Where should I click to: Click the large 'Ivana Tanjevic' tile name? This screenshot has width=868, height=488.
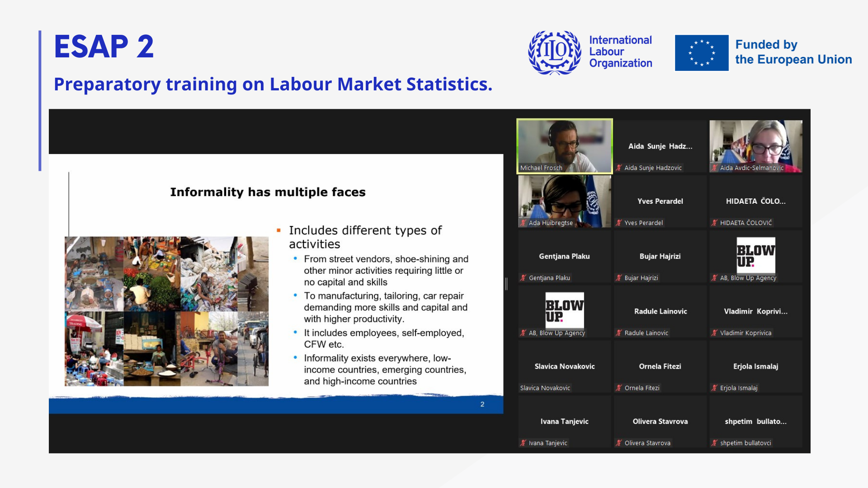pos(565,422)
